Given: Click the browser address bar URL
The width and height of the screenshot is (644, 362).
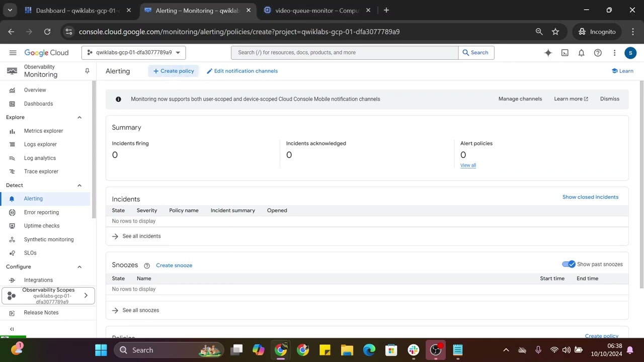Looking at the screenshot, I should point(239,32).
